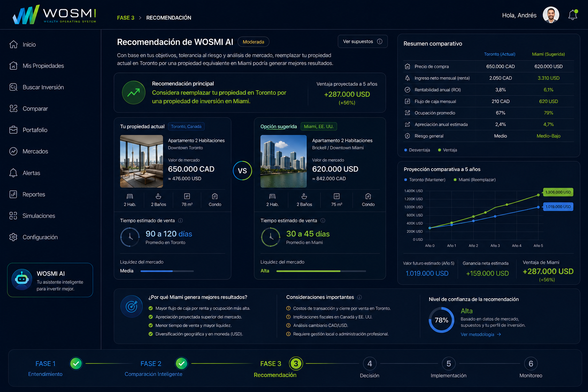This screenshot has width=588, height=392.
Task: Click the Moderada risk profile badge
Action: click(253, 42)
